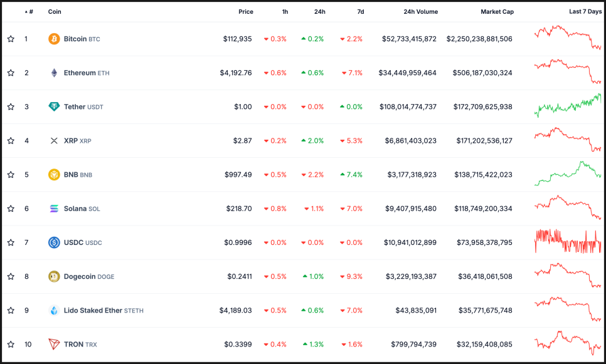Click the TRON logo icon
This screenshot has width=606, height=364.
(x=54, y=345)
